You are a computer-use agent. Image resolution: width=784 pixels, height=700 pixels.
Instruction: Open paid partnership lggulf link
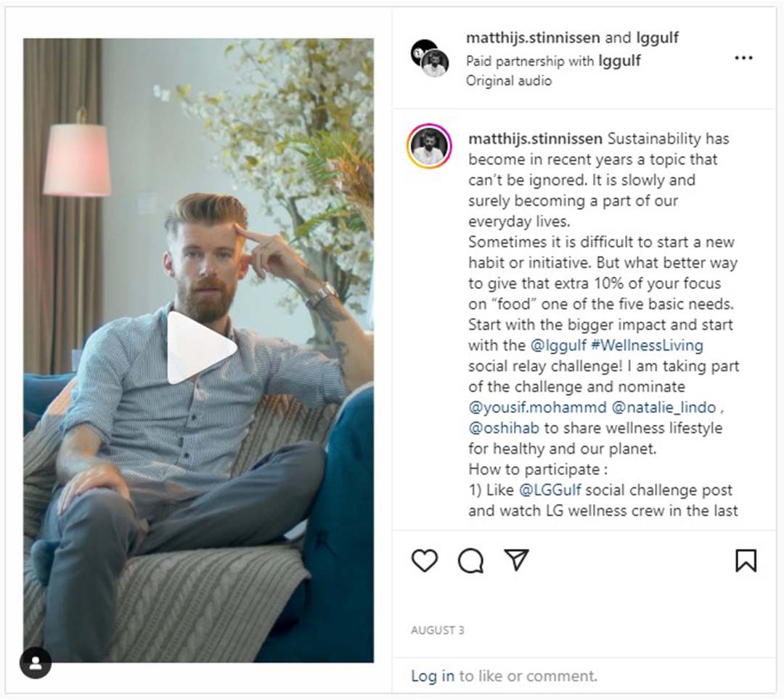point(619,60)
